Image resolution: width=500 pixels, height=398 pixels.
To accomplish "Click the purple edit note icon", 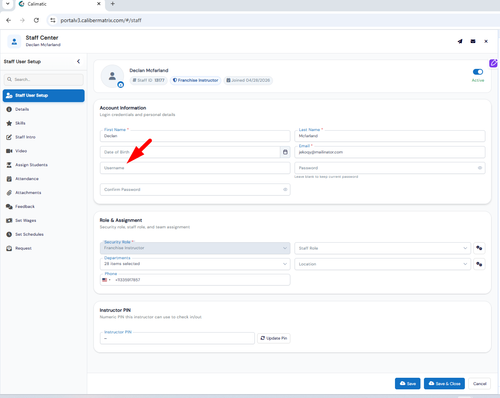I will coord(493,63).
